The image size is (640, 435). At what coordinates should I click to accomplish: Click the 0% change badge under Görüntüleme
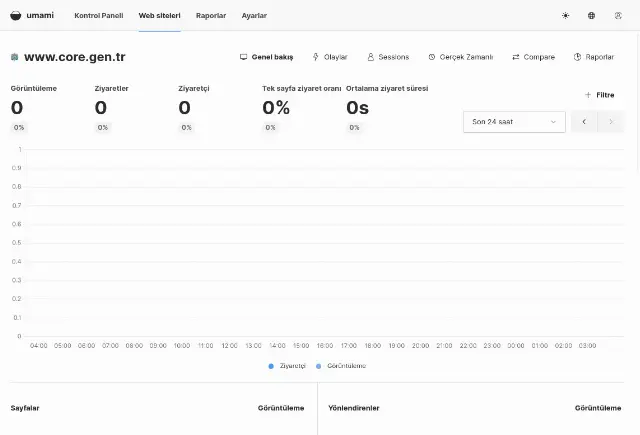click(x=19, y=127)
